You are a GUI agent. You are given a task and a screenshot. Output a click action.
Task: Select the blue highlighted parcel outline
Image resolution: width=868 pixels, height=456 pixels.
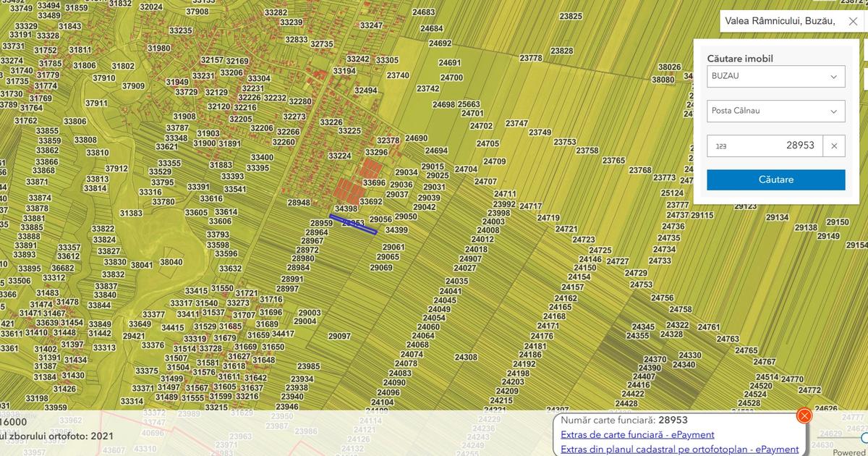353,224
